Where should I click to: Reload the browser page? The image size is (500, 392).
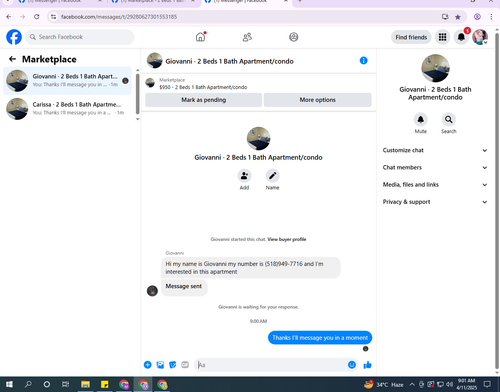[x=37, y=17]
